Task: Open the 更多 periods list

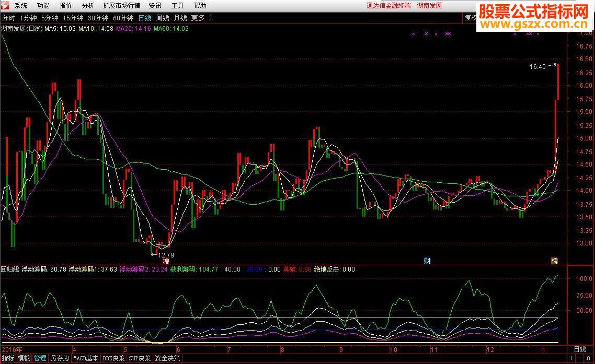Action: click(x=198, y=18)
